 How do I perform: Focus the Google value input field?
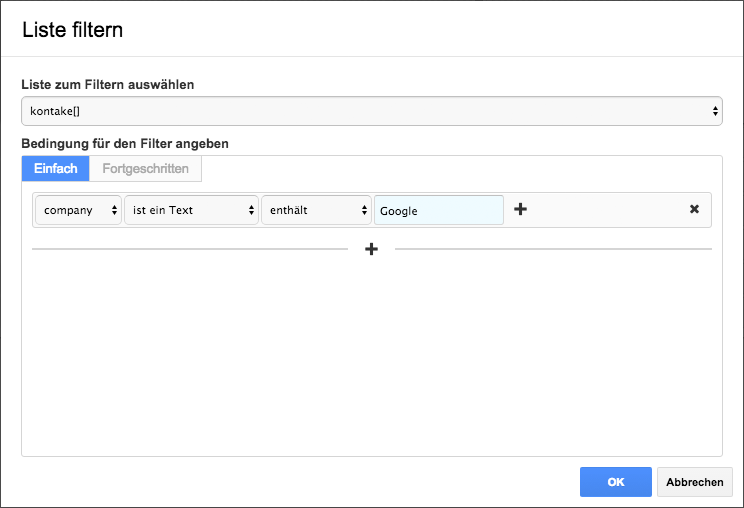pos(439,210)
